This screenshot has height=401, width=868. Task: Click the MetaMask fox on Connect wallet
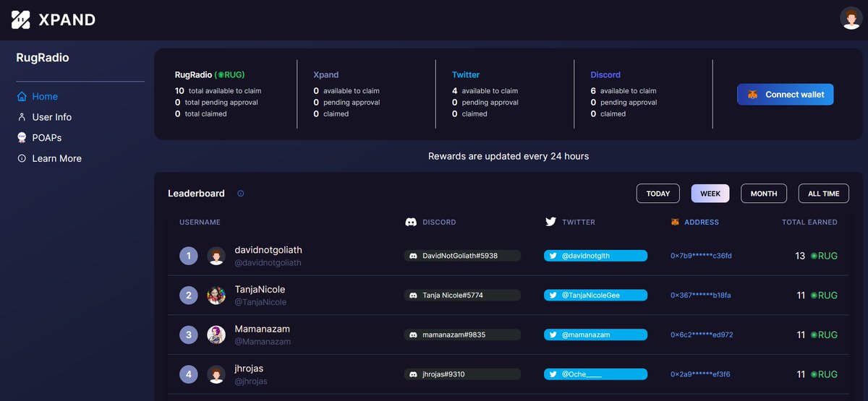click(x=753, y=95)
